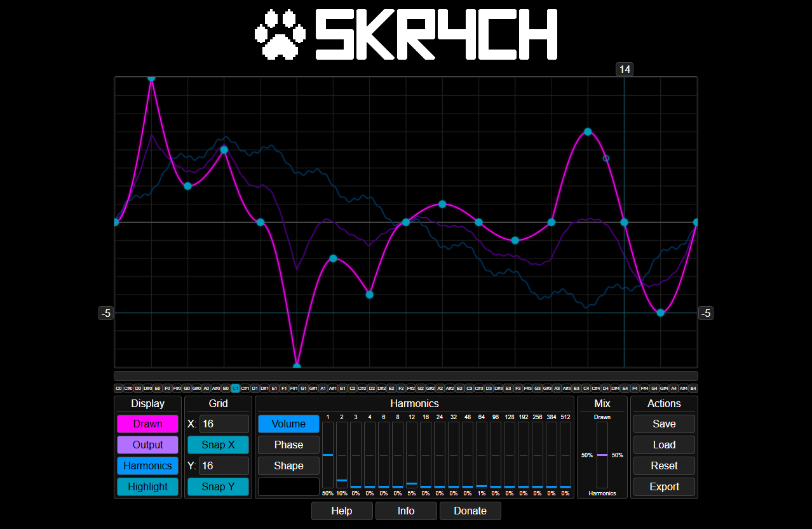Click the SKR4CH paw logo
This screenshot has width=812, height=529.
pyautogui.click(x=281, y=34)
